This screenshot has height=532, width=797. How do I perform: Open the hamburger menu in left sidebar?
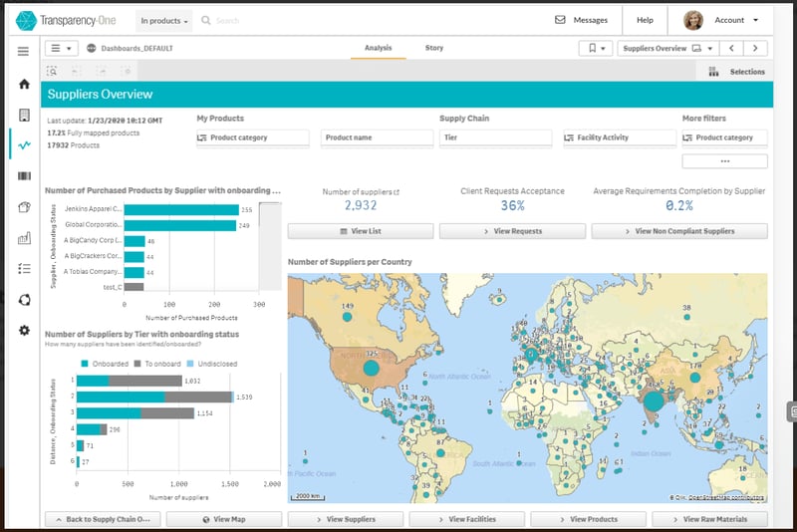click(x=23, y=52)
